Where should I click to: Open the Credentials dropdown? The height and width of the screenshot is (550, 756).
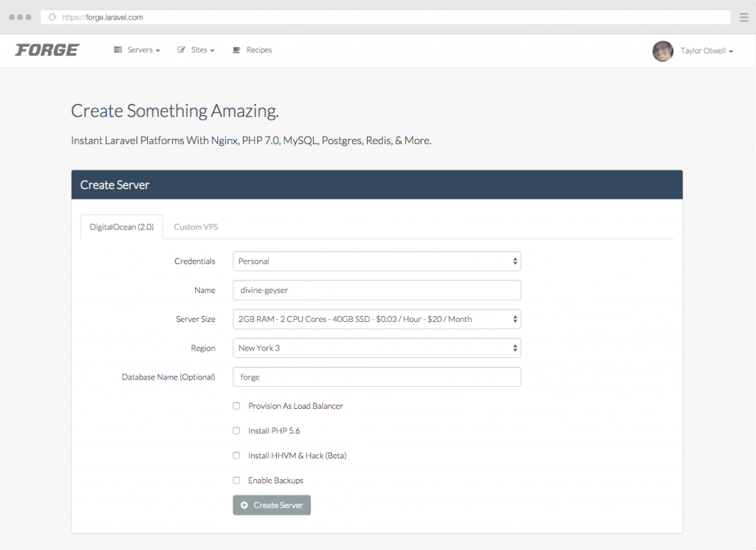click(377, 261)
